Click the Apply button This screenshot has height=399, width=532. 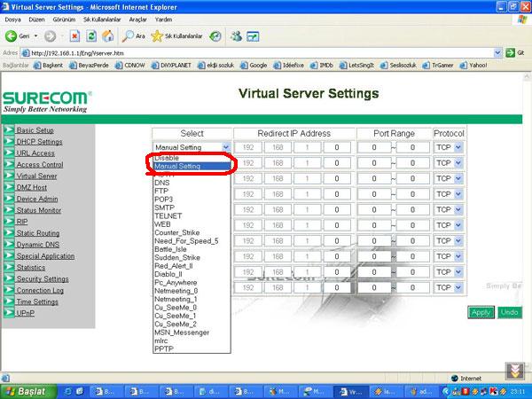click(481, 312)
